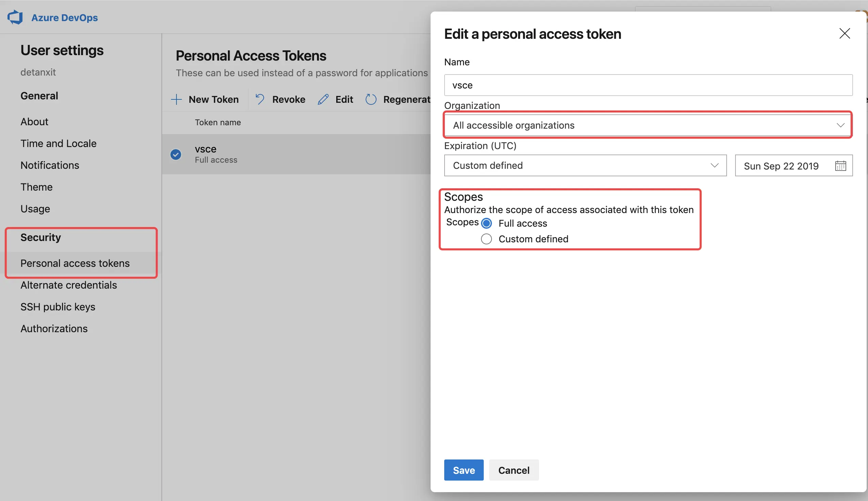Go to SSH public keys settings
This screenshot has height=501, width=868.
58,307
